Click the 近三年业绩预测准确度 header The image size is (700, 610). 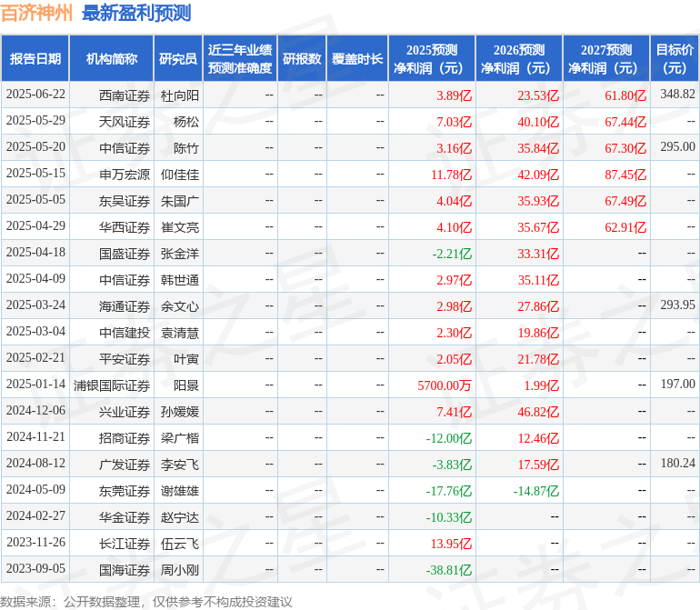[x=240, y=58]
